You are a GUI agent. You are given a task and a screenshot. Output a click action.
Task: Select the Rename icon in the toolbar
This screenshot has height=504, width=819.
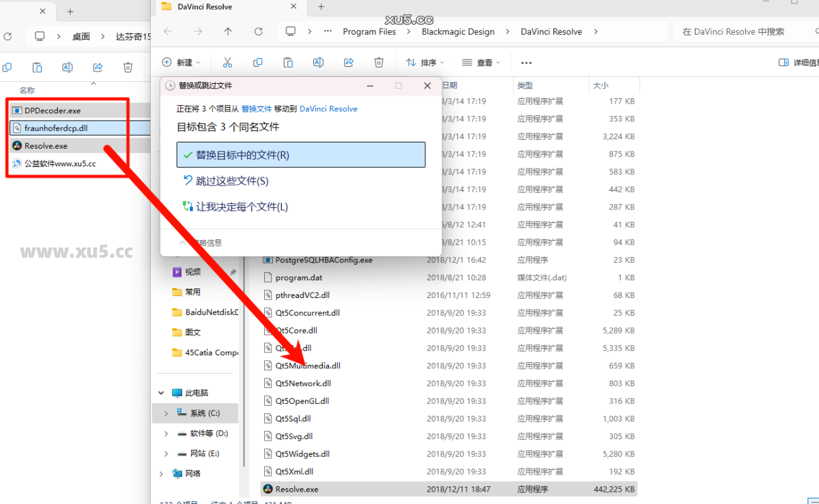click(x=318, y=62)
